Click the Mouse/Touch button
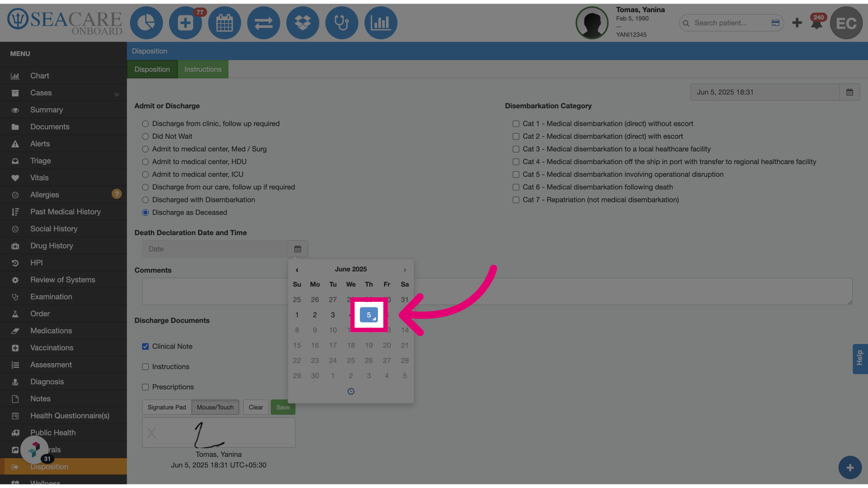The height and width of the screenshot is (488, 868). point(215,407)
